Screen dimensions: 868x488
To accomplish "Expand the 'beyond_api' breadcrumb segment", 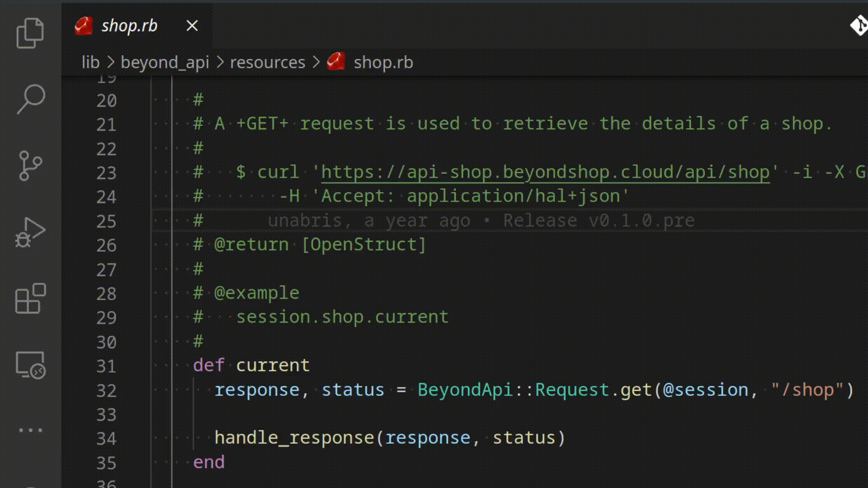I will click(x=166, y=62).
